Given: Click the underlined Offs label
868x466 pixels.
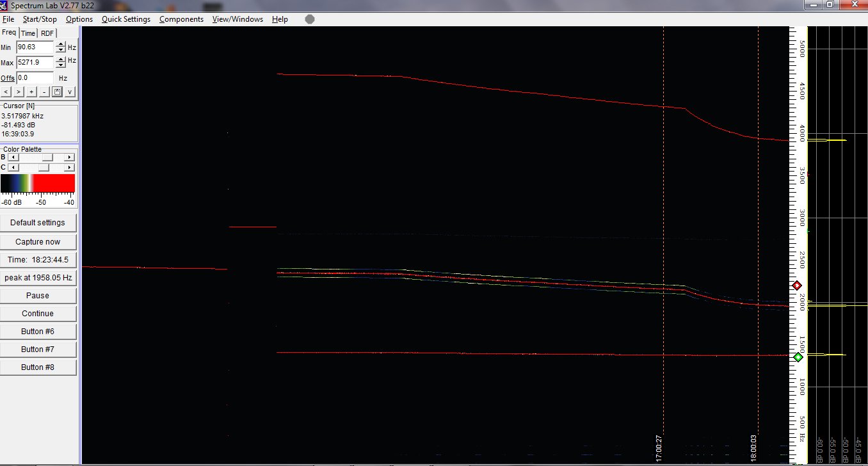Looking at the screenshot, I should click(8, 78).
